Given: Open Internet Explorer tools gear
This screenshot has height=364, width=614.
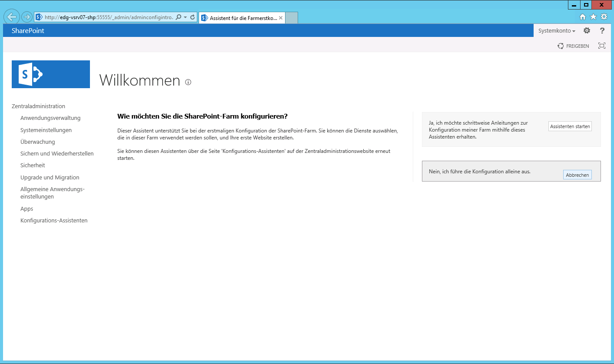Looking at the screenshot, I should [x=604, y=17].
